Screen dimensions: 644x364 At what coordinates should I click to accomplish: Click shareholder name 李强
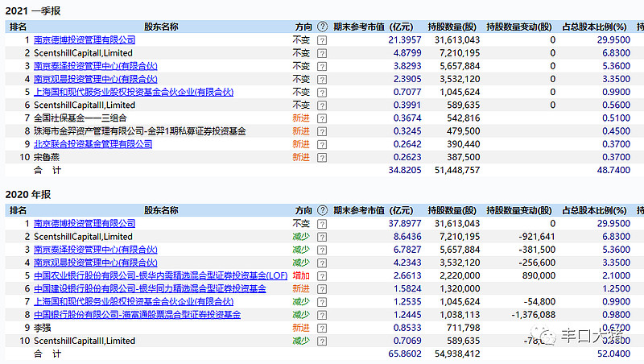[x=43, y=328]
